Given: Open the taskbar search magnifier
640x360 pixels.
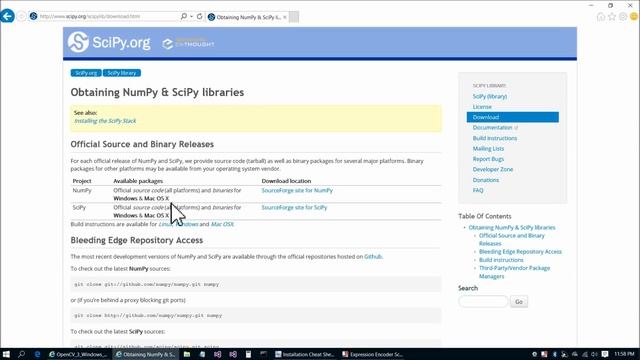Looking at the screenshot, I should [22, 354].
